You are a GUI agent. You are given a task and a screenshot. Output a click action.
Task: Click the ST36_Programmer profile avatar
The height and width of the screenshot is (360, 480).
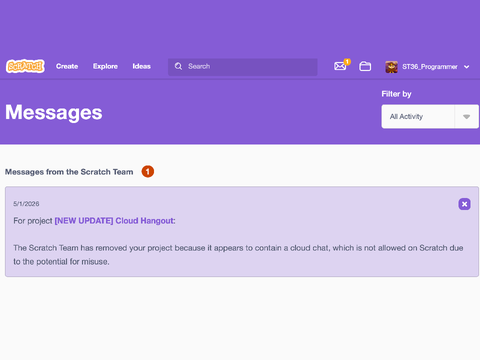click(x=391, y=67)
